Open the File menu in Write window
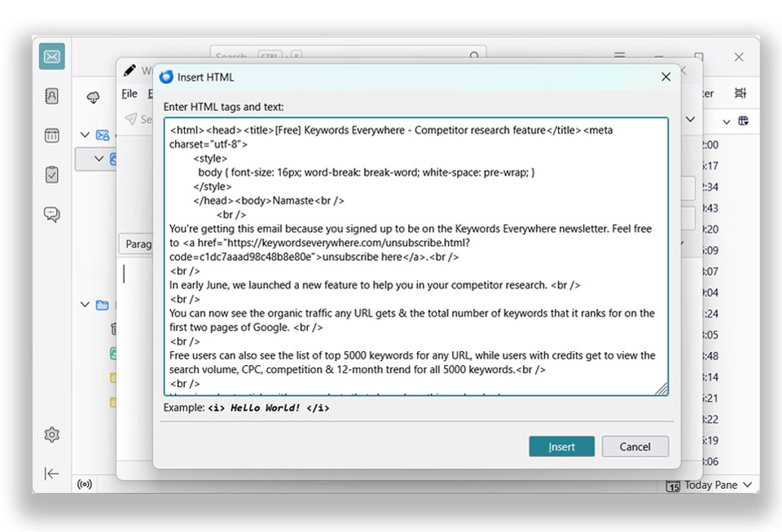 [x=130, y=93]
